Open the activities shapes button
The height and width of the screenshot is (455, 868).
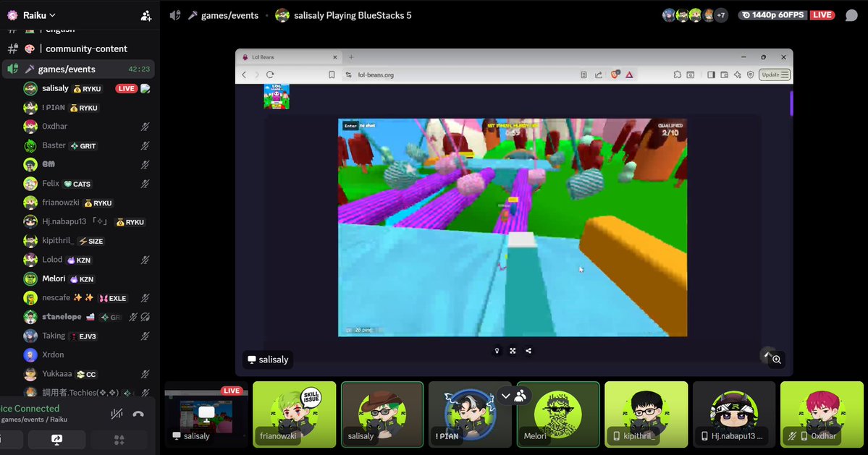click(x=119, y=440)
